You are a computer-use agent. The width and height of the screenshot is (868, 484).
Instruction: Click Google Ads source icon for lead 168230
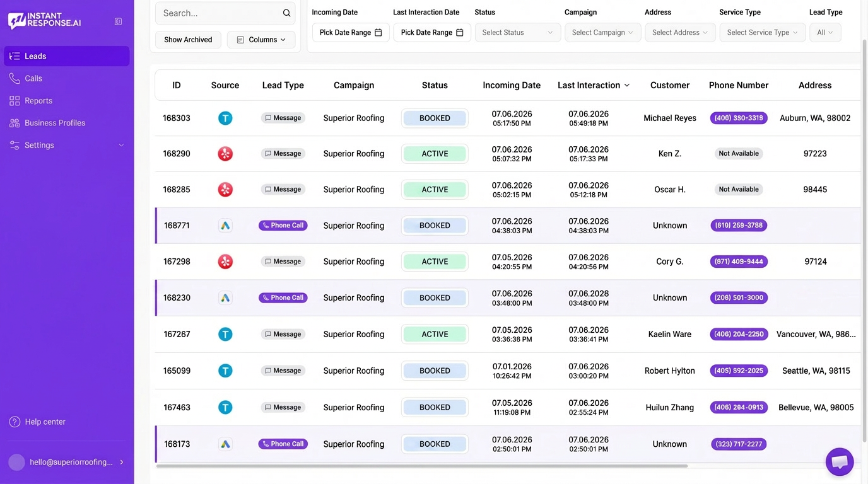click(225, 297)
